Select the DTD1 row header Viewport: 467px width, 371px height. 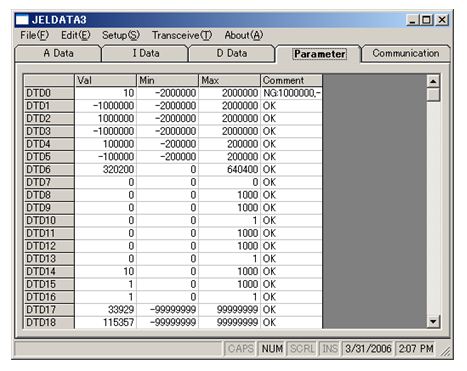pos(49,106)
